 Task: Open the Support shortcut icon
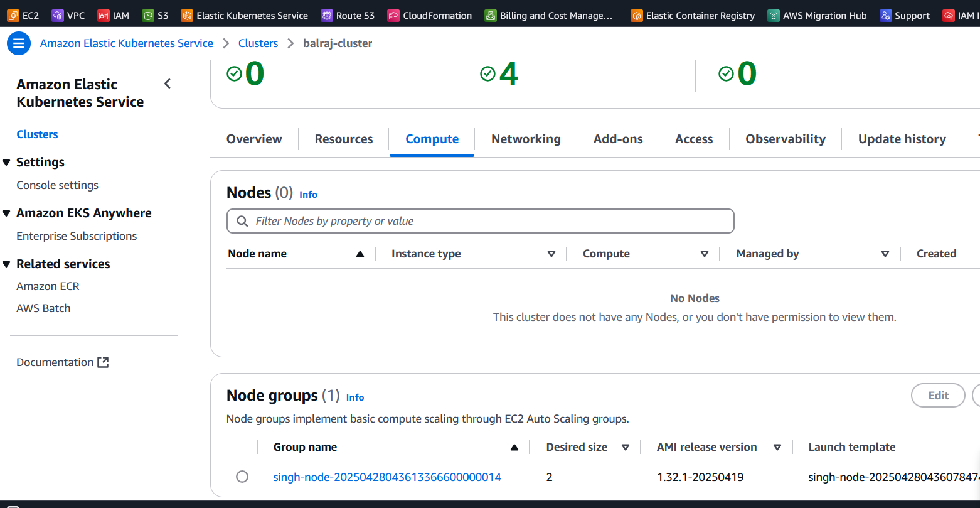click(885, 16)
